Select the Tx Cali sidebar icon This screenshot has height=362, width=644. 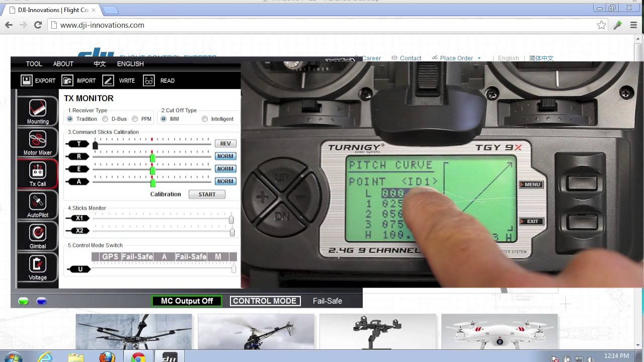click(x=38, y=174)
